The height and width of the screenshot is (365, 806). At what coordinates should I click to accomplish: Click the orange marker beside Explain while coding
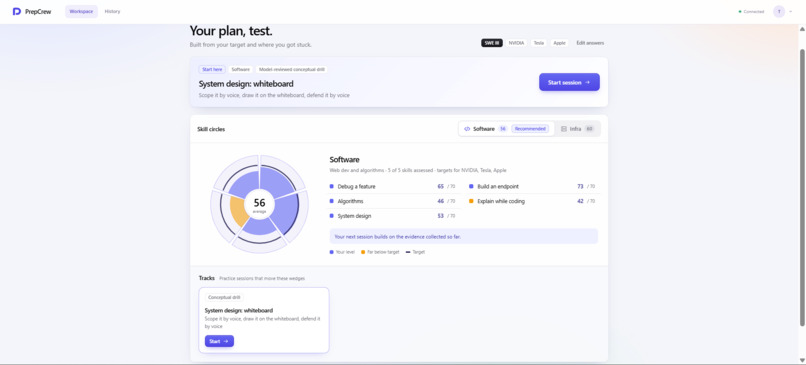[471, 202]
